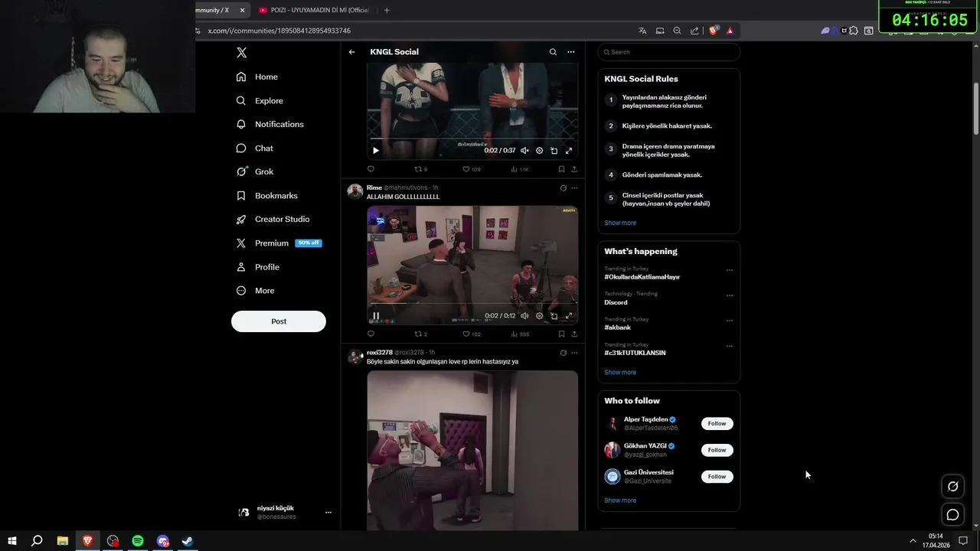Screen dimensions: 980x551
Task: Open settings gear of Rime's video
Action: pos(539,315)
